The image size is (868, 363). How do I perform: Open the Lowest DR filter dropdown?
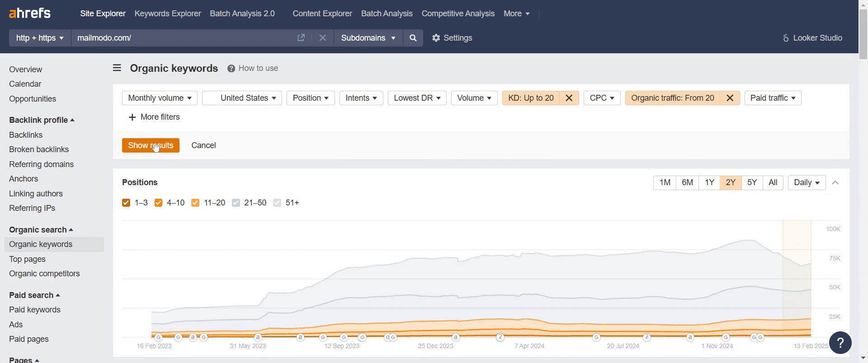[417, 98]
